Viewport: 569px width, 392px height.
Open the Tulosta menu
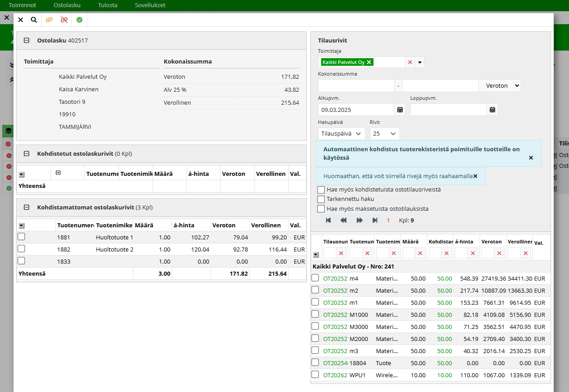(x=107, y=5)
